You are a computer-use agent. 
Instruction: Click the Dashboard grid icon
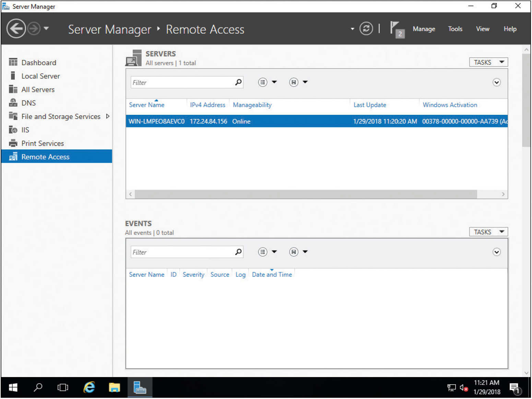pos(13,62)
